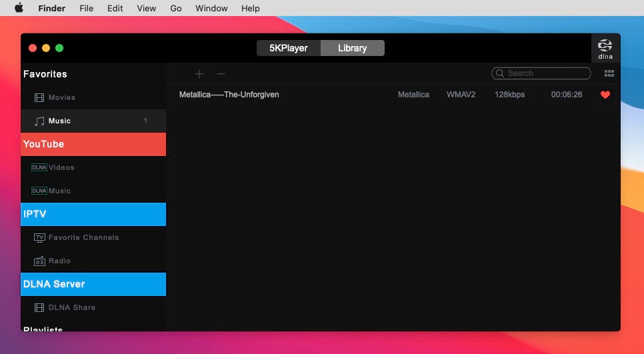Switch to the 5KPlayer tab
Viewport: 644px width, 354px height.
[x=288, y=48]
